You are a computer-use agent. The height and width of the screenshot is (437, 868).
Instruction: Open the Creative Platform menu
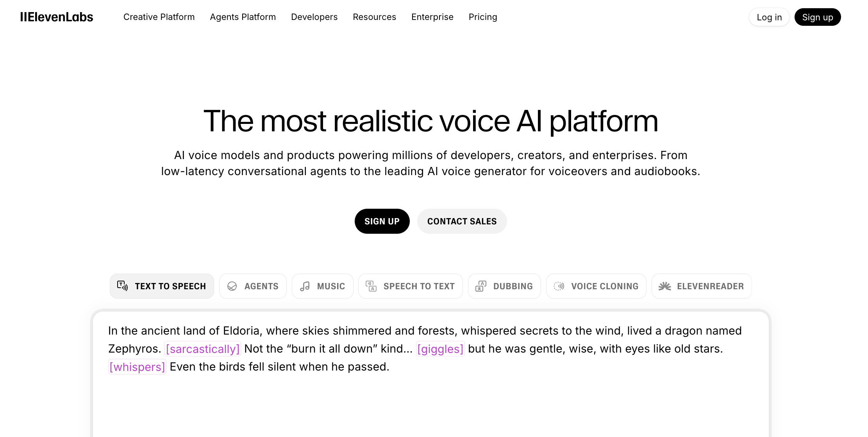pos(159,17)
